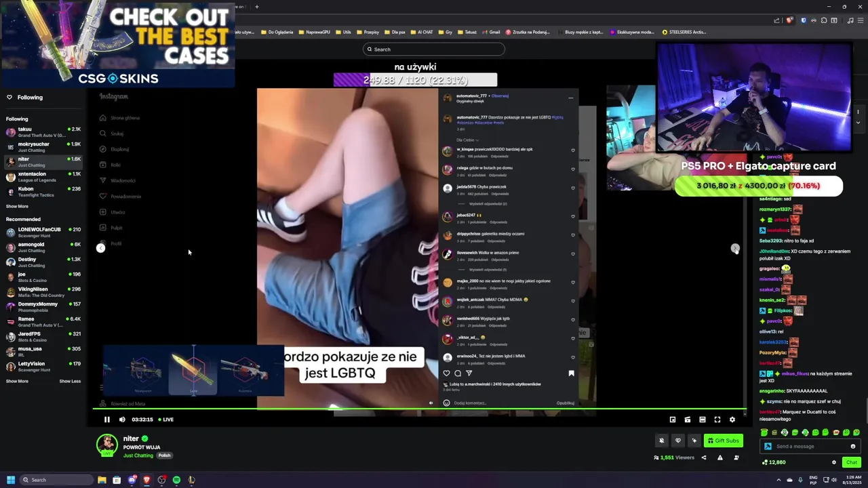Open Kubon Teamfight Tactics channel

pos(43,191)
